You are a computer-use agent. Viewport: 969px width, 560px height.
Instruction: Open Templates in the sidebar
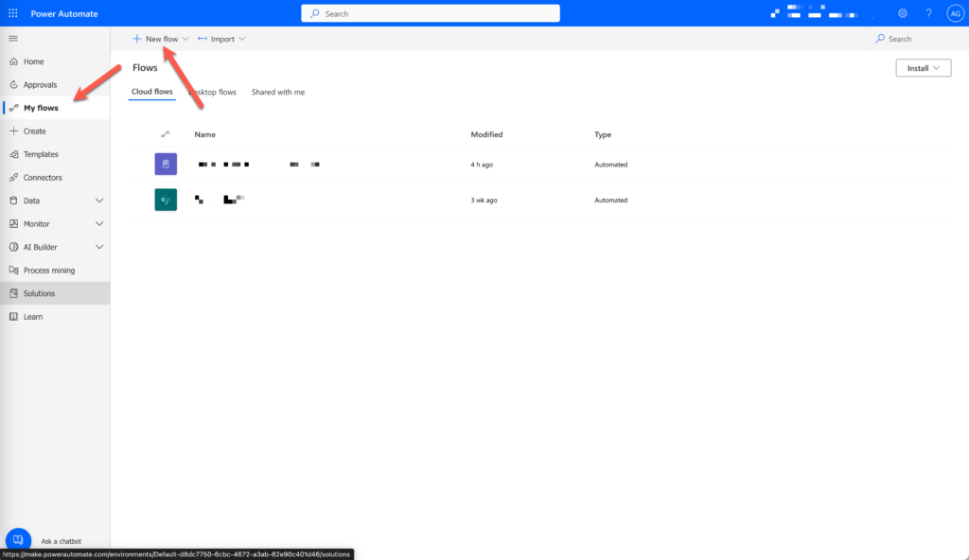(55, 154)
